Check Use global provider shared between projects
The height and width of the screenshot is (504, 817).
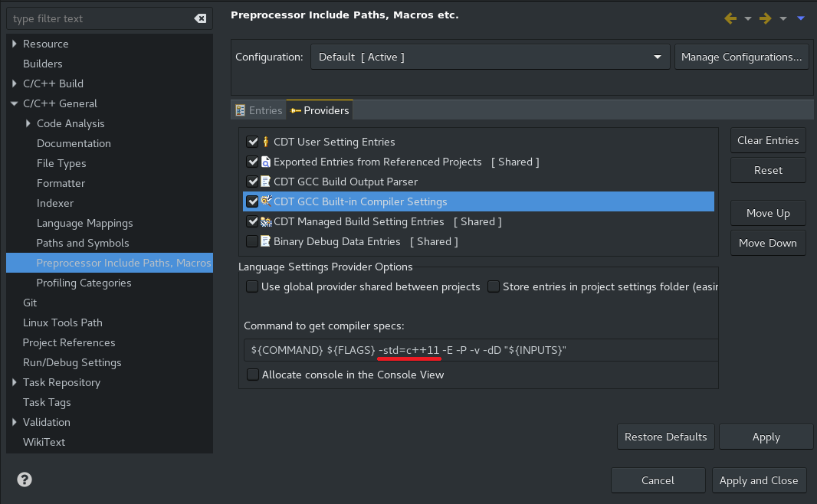[252, 286]
